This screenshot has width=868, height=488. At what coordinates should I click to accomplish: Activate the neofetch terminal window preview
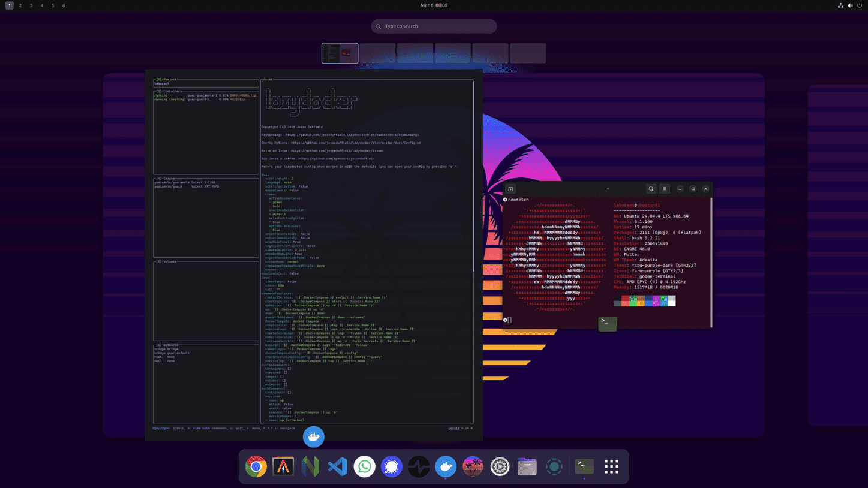pos(607,258)
